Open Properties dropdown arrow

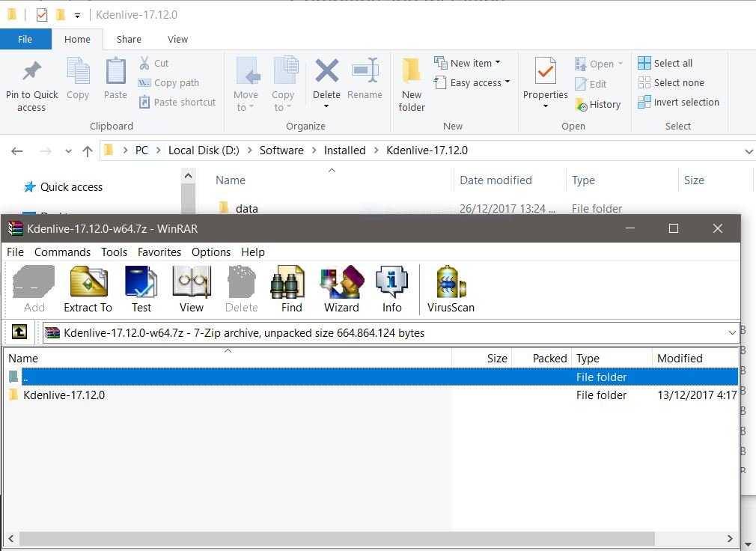tap(546, 106)
